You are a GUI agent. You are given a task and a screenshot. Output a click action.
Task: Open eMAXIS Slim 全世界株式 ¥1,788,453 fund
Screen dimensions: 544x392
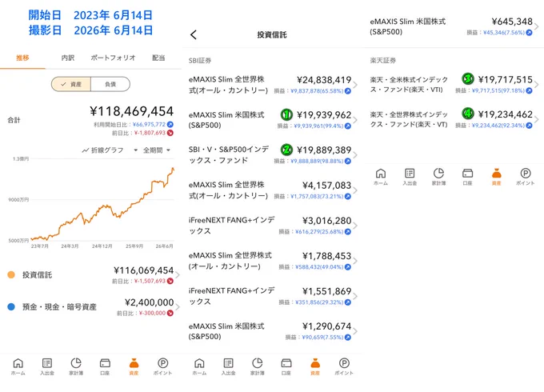point(272,261)
